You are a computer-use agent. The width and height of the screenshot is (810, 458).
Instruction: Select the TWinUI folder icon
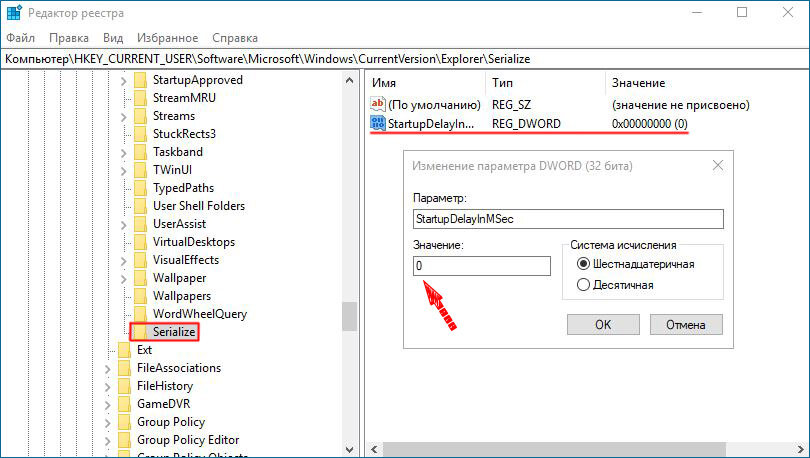pyautogui.click(x=140, y=170)
